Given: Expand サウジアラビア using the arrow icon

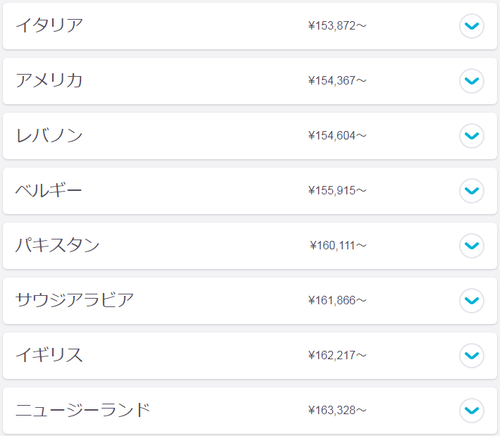Looking at the screenshot, I should [x=472, y=300].
